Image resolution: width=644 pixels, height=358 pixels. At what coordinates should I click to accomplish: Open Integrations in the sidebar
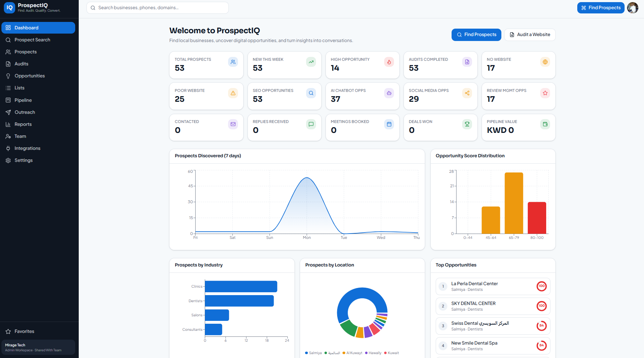(38, 148)
